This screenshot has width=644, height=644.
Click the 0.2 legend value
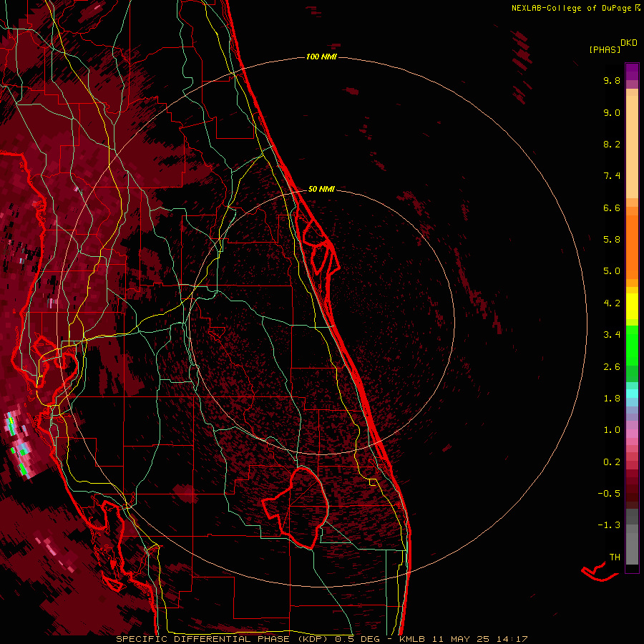[x=612, y=462]
